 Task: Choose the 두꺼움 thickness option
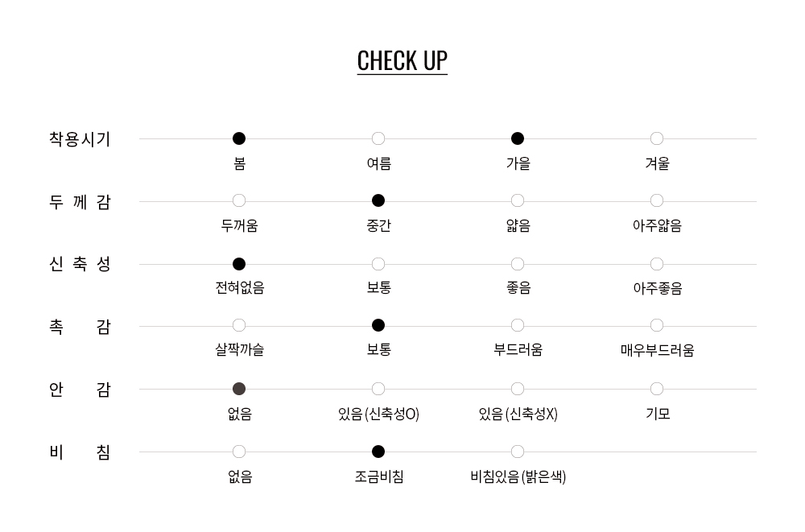[239, 200]
